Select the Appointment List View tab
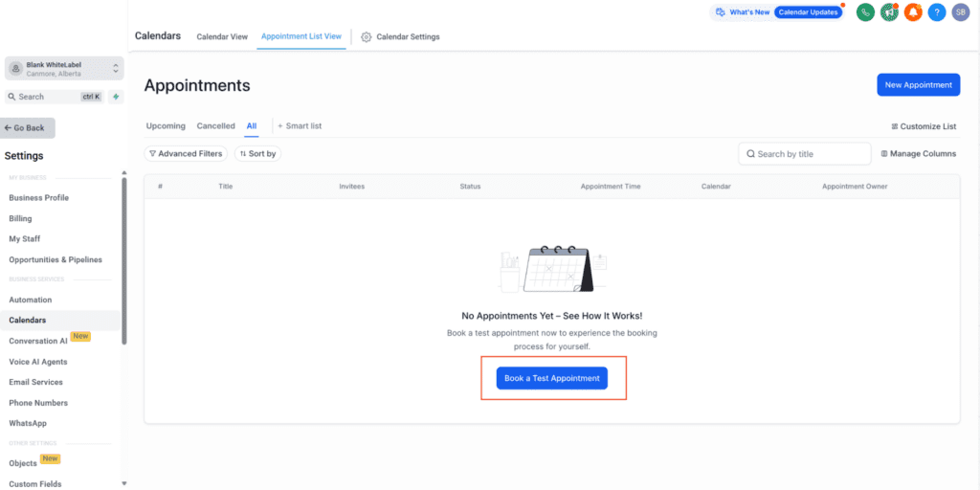Viewport: 980px width, 490px height. [301, 36]
